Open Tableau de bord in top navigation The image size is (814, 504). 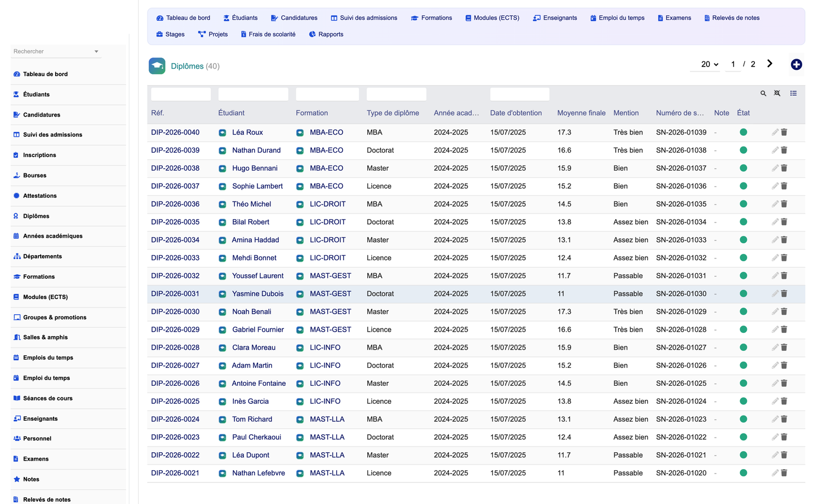[183, 18]
